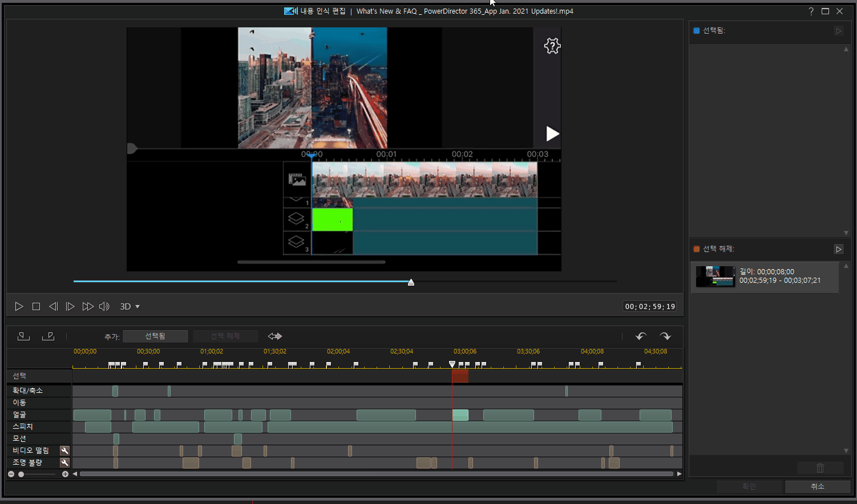This screenshot has height=504, width=857.
Task: Click the Mark In icon
Action: point(23,336)
